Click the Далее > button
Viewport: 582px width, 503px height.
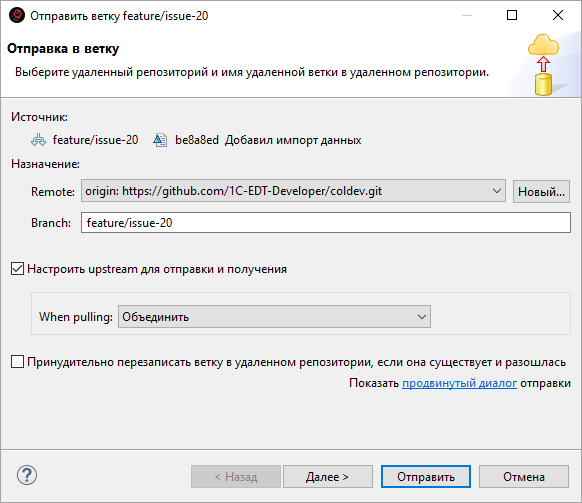(328, 477)
